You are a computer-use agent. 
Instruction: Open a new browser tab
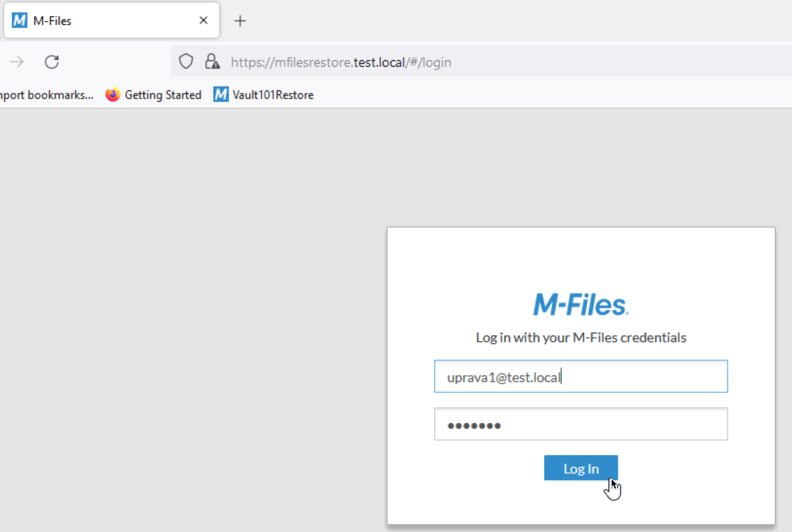pos(240,21)
